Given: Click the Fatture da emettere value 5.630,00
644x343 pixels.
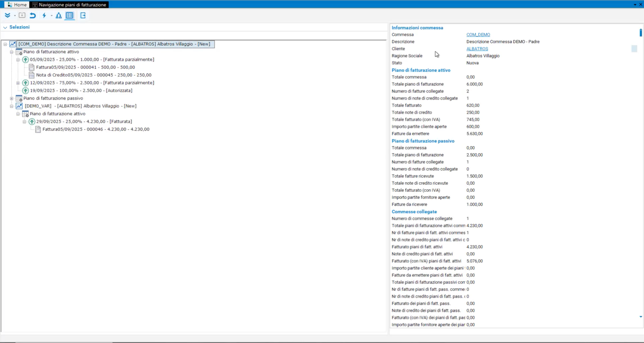Looking at the screenshot, I should pos(475,134).
